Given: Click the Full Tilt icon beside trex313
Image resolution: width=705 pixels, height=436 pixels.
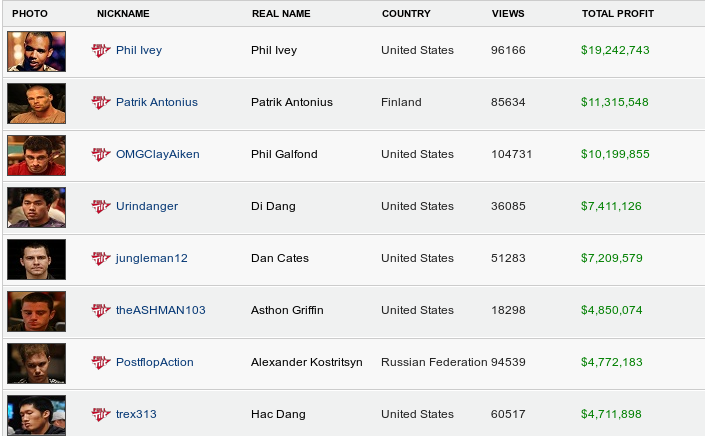Looking at the screenshot, I should pyautogui.click(x=101, y=414).
